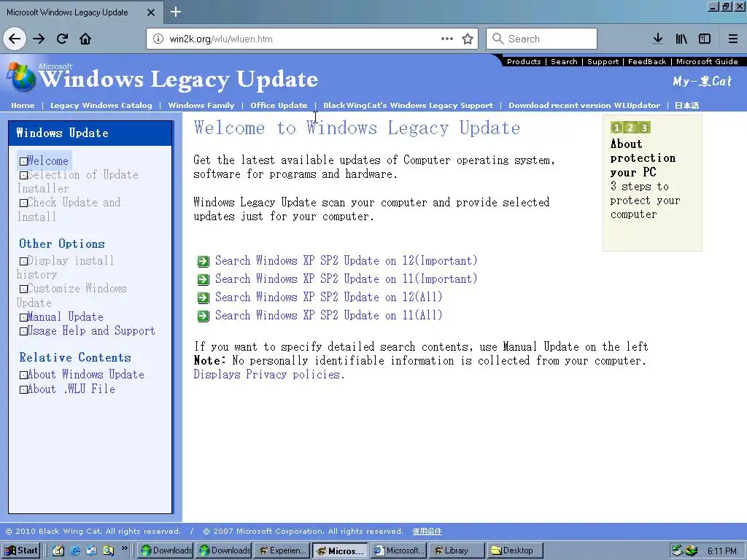
Task: Open the browser home page icon
Action: (85, 39)
